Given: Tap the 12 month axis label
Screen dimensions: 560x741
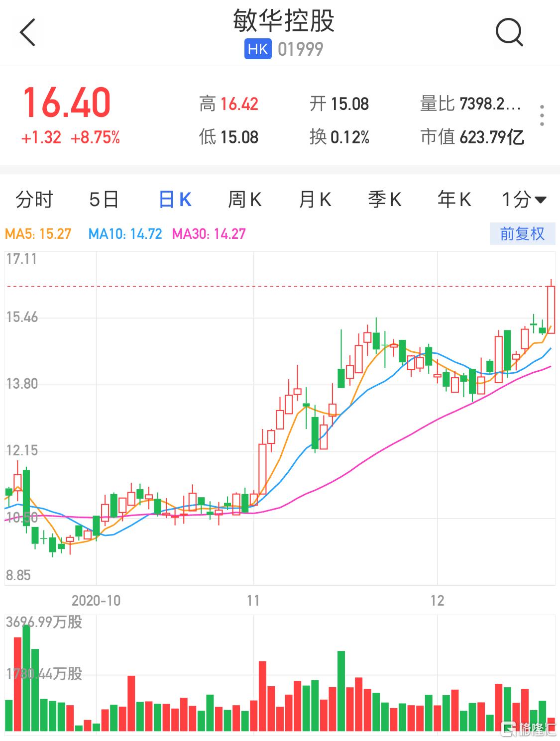Looking at the screenshot, I should 437,601.
